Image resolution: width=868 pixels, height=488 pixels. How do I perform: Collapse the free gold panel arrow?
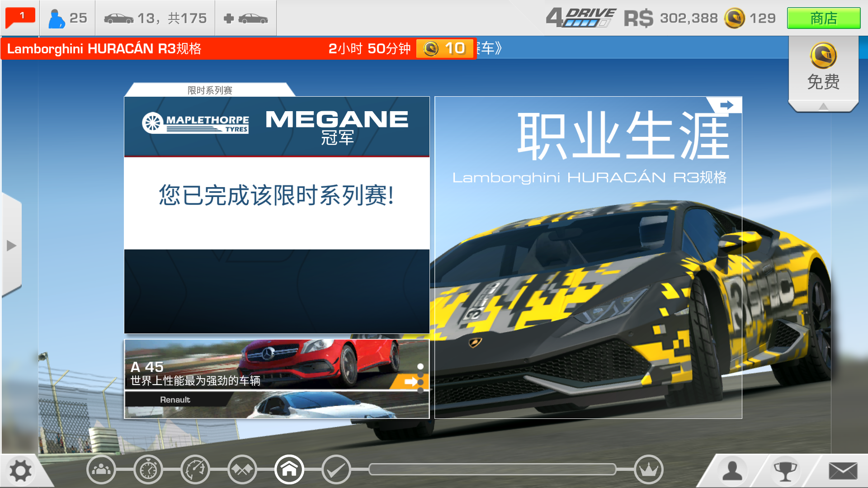click(823, 106)
